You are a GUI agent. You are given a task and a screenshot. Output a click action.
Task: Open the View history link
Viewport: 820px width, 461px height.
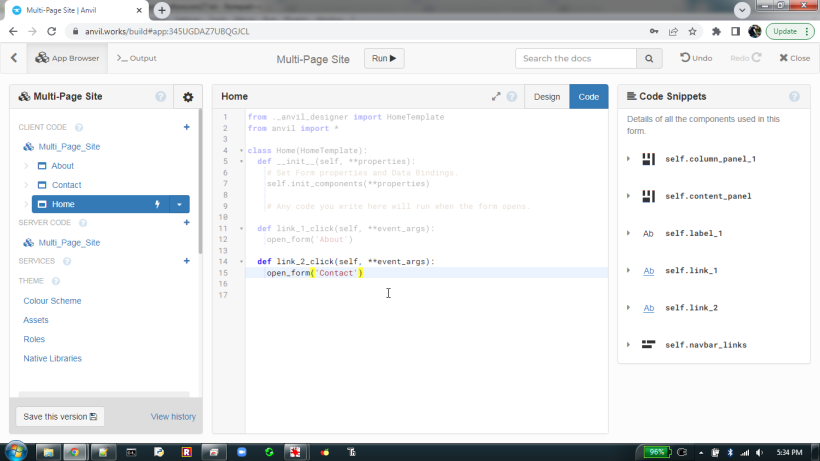click(x=173, y=416)
